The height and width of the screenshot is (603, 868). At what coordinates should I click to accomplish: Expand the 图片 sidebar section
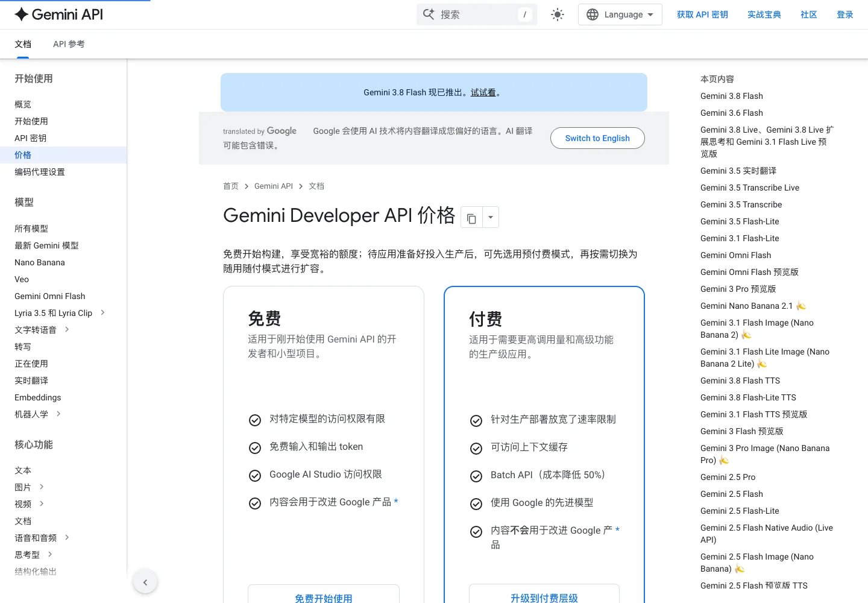pos(42,487)
